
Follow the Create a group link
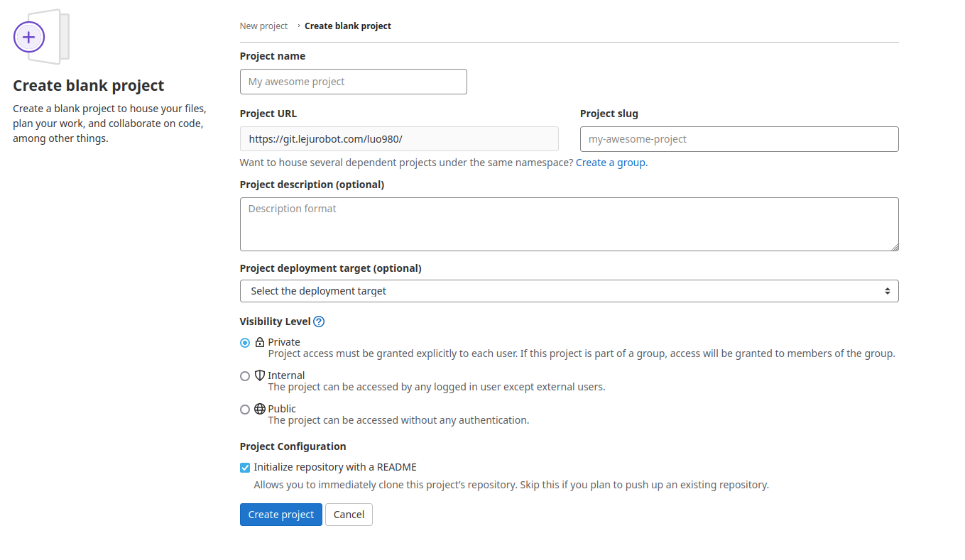[610, 163]
